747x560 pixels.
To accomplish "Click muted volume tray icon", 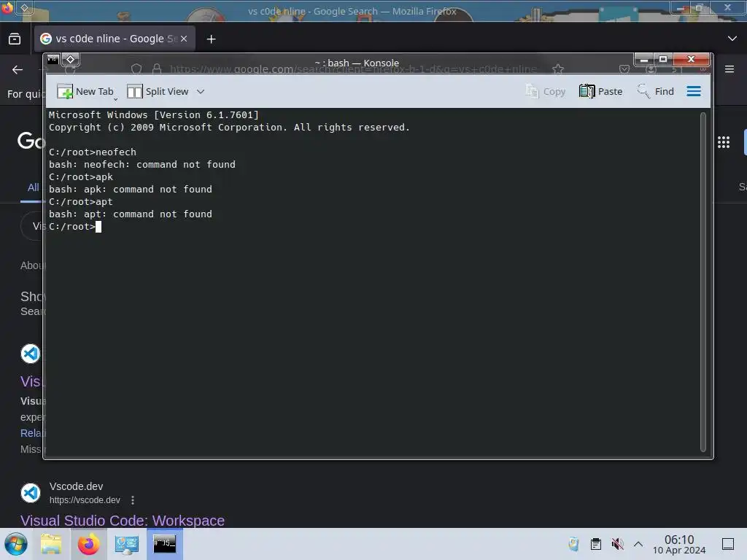I will click(617, 544).
